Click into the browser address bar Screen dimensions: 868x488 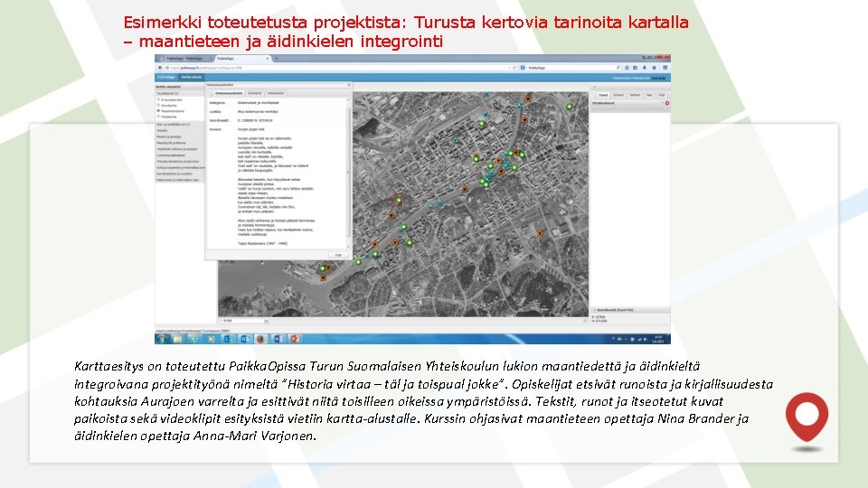coord(337,68)
